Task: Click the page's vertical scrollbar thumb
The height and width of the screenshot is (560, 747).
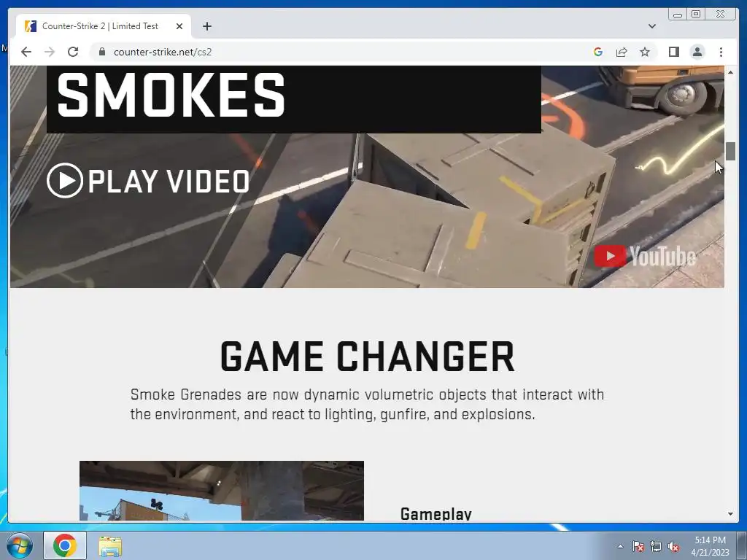Action: coord(731,152)
